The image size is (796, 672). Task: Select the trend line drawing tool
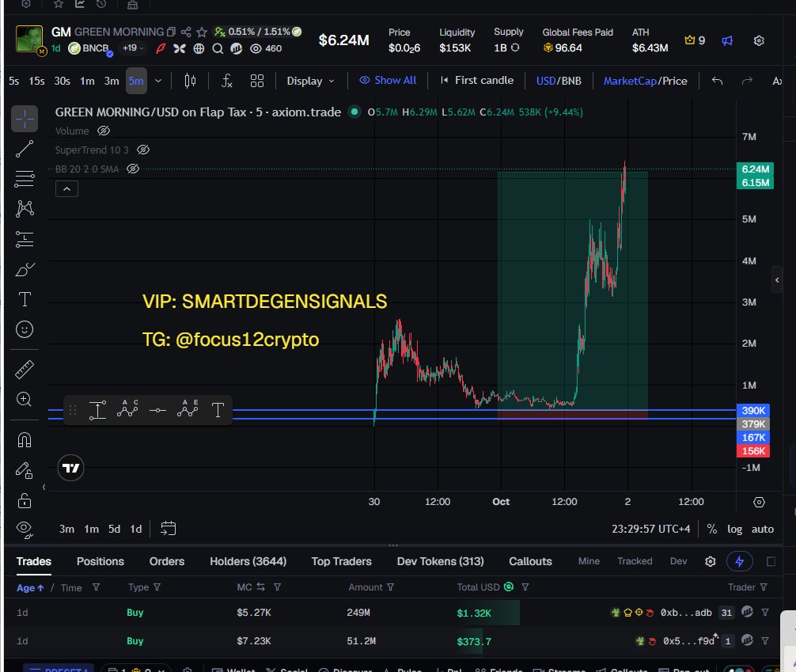click(25, 149)
